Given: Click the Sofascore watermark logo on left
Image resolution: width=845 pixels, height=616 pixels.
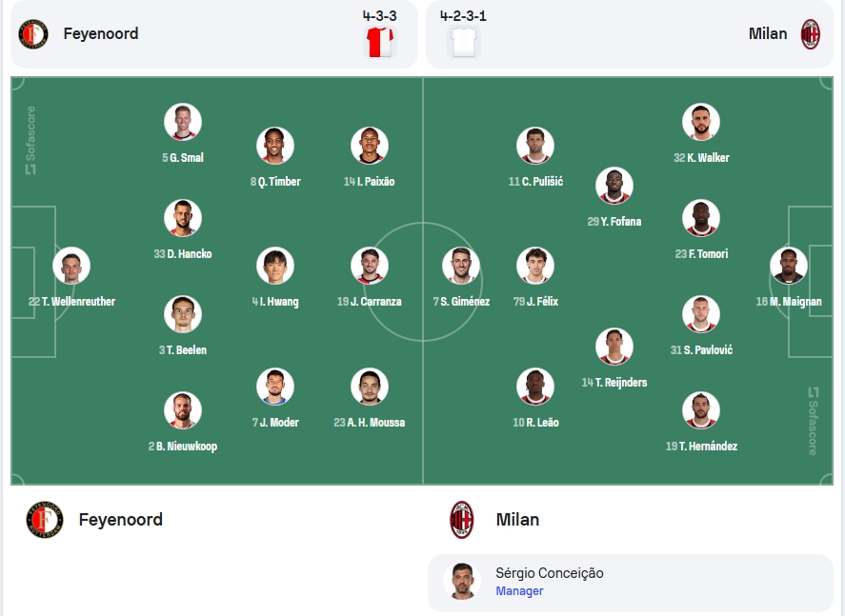Looking at the screenshot, I should (30, 140).
